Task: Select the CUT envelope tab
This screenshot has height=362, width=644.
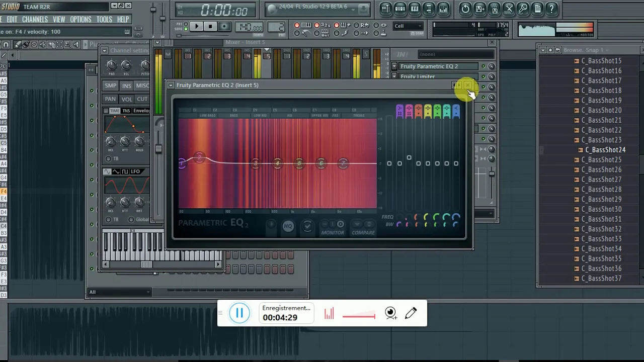Action: point(142,99)
